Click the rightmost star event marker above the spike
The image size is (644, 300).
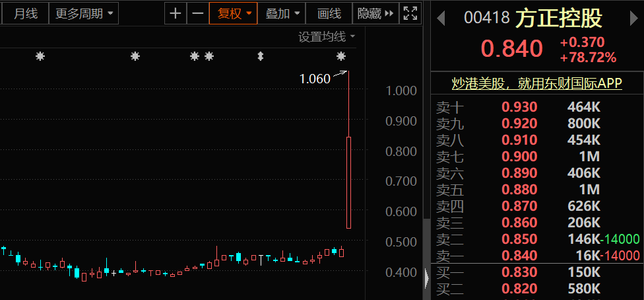click(341, 57)
